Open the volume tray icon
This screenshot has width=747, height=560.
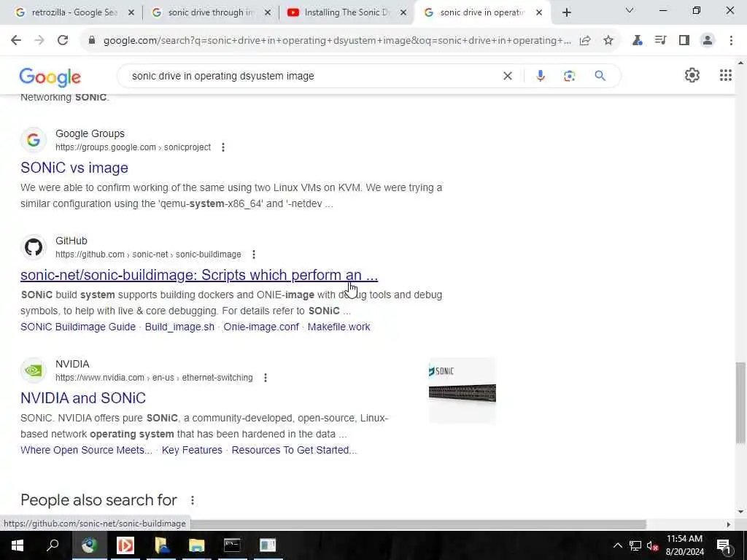pos(652,545)
